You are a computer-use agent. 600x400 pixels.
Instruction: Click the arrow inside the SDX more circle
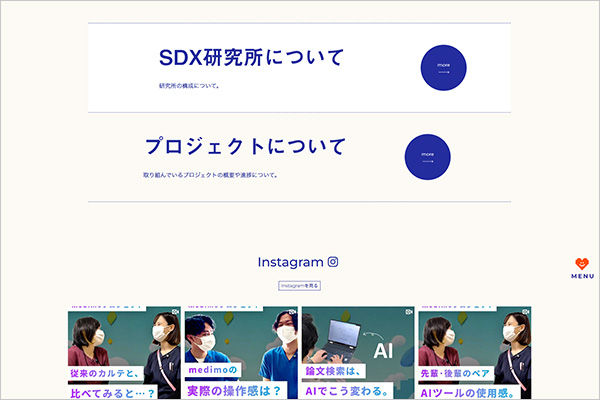point(443,72)
